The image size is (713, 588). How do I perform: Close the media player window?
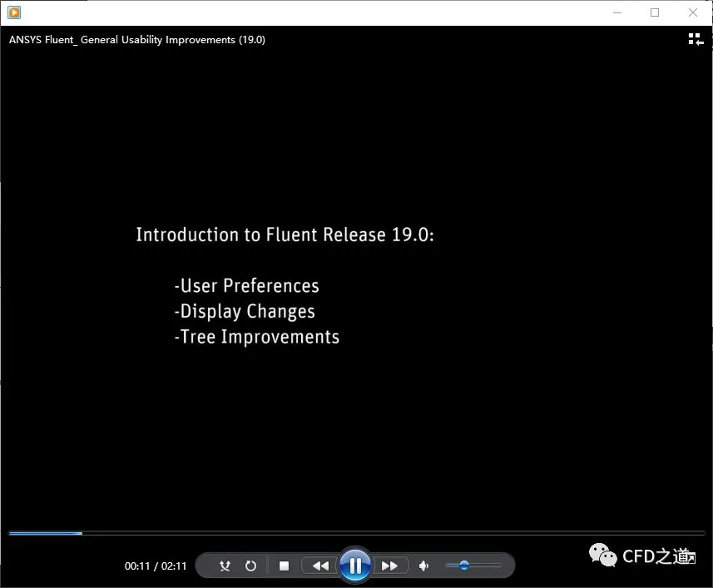click(x=692, y=12)
